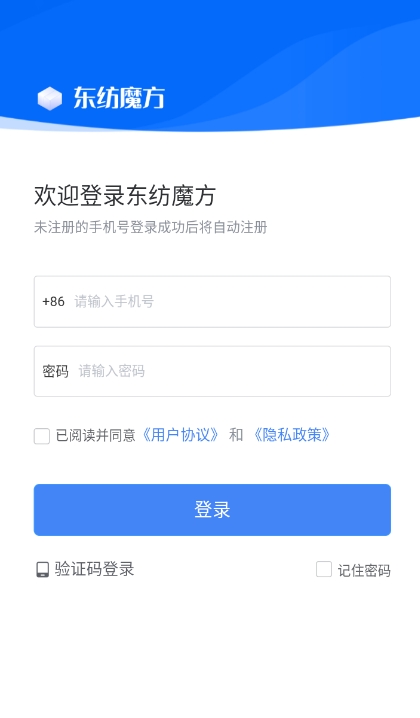The width and height of the screenshot is (420, 718).
Task: Open the 《用户协议》 link
Action: [180, 435]
